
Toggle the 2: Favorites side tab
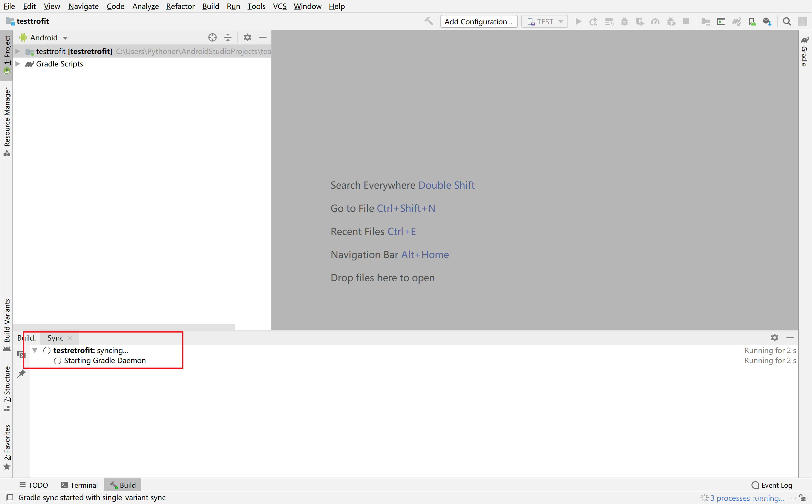coord(7,447)
